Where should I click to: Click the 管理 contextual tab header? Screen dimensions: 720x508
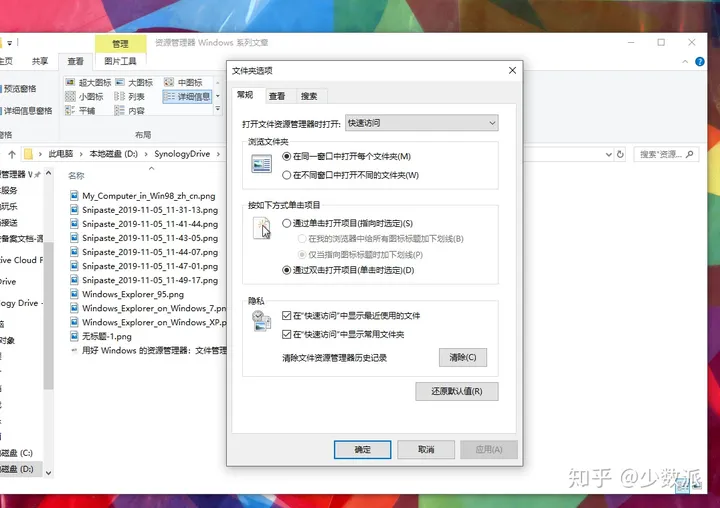[120, 44]
